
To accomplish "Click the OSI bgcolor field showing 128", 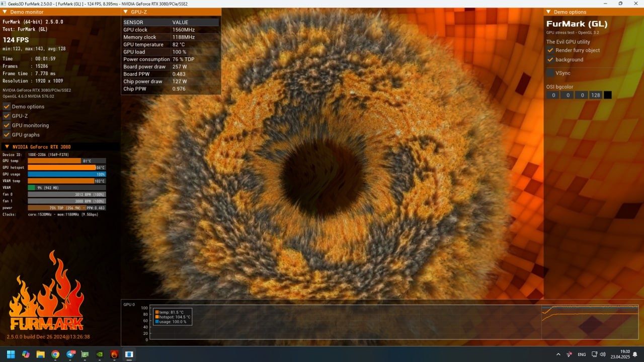I will [596, 95].
